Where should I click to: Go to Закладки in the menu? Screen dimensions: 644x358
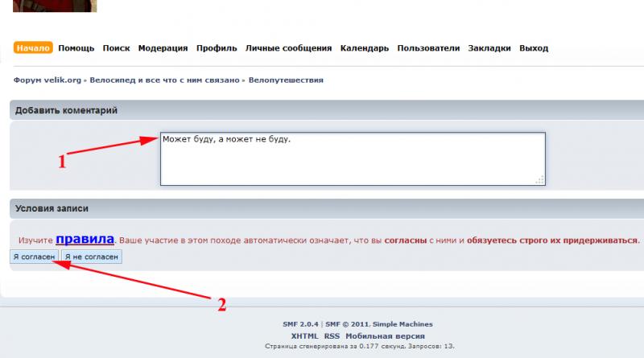click(489, 48)
